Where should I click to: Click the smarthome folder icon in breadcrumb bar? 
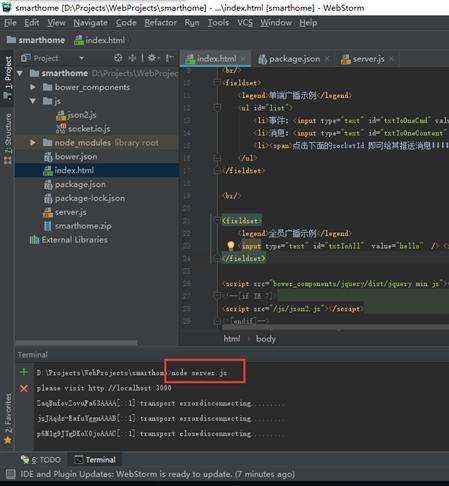click(11, 40)
